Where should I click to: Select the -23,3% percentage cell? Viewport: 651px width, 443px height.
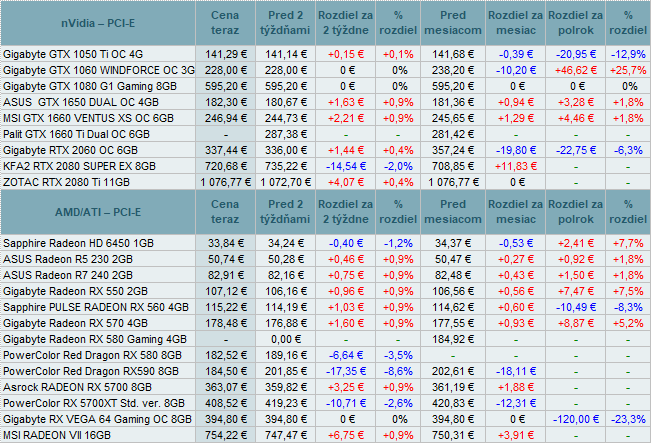point(628,419)
